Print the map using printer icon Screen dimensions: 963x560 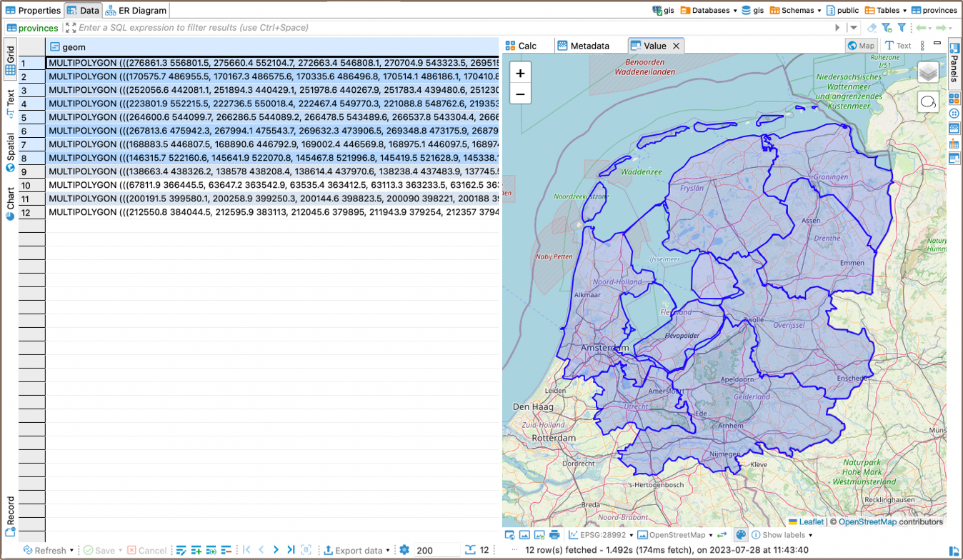[x=554, y=535]
